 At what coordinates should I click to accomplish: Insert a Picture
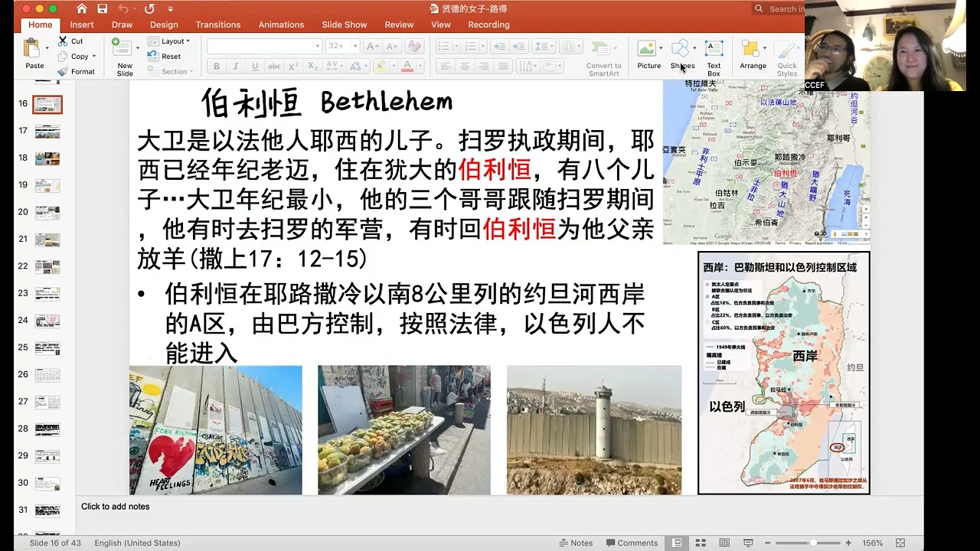pos(648,54)
